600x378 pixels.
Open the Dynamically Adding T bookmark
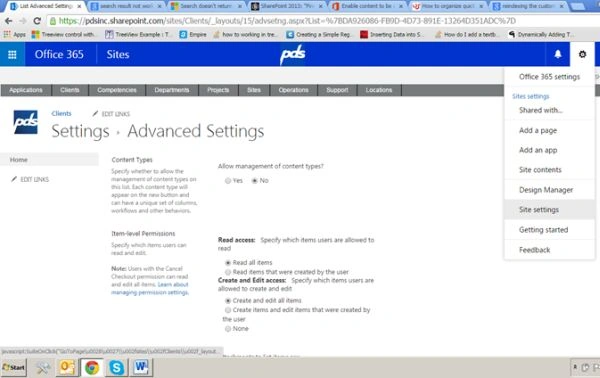540,34
